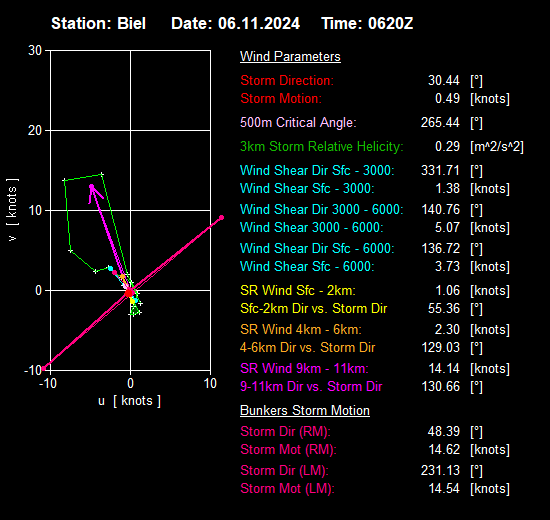550x520 pixels.
Task: Click the yellow marker below the origin
Action: tap(133, 301)
